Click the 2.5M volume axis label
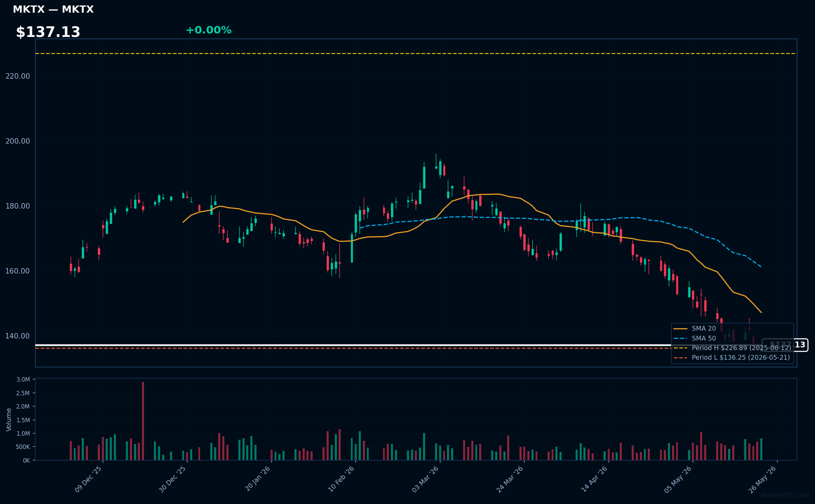The height and width of the screenshot is (504, 815). coord(23,393)
